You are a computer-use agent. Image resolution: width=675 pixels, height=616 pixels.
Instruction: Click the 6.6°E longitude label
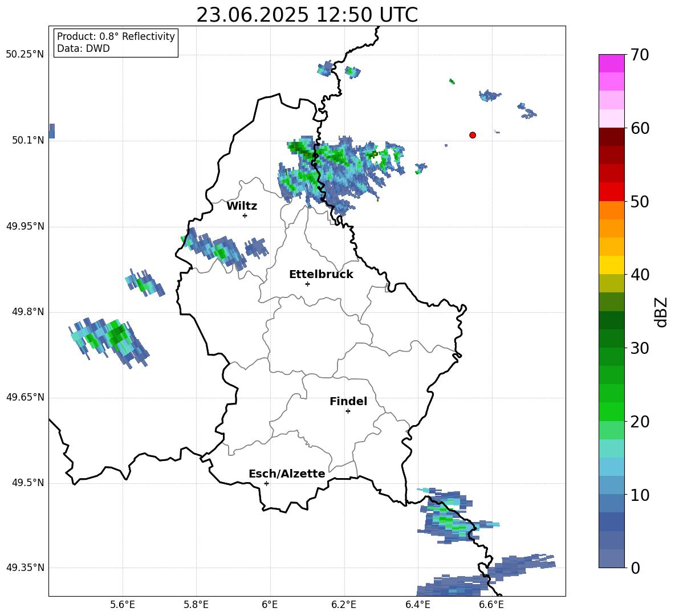click(491, 605)
